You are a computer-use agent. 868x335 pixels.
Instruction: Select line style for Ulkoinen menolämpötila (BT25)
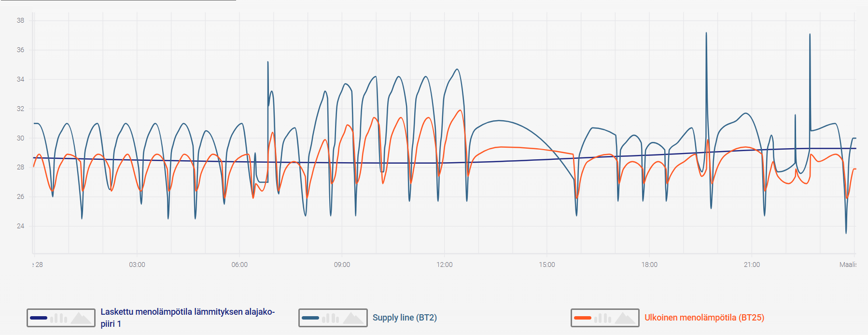point(583,318)
